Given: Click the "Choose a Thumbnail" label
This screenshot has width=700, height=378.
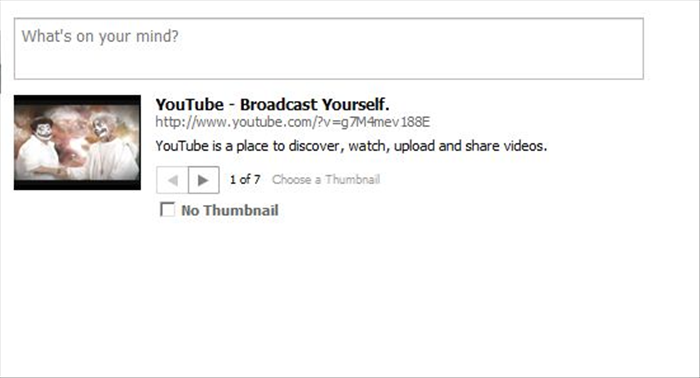Looking at the screenshot, I should point(326,179).
